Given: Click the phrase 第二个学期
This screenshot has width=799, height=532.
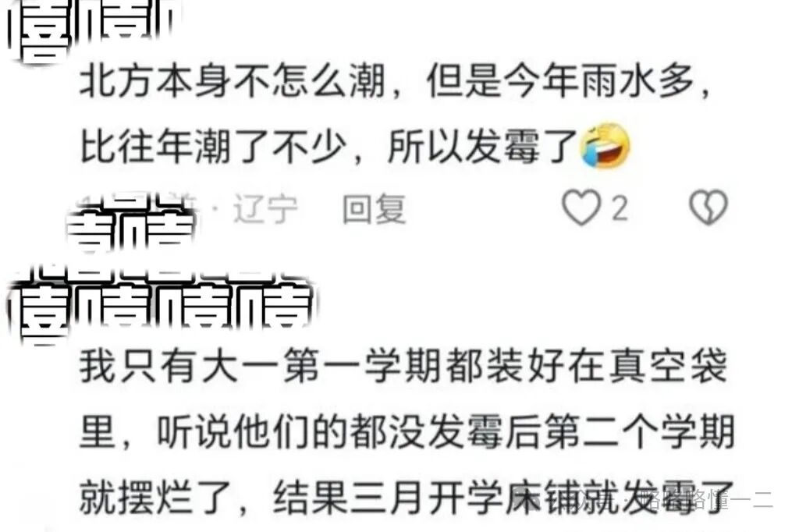Looking at the screenshot, I should 639,432.
